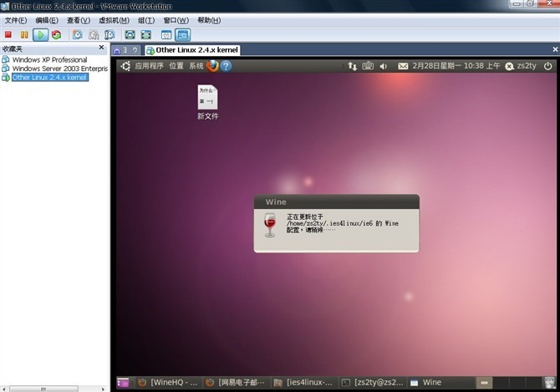Open the snapshot manager icon
This screenshot has width=560, height=392.
pyautogui.click(x=109, y=34)
